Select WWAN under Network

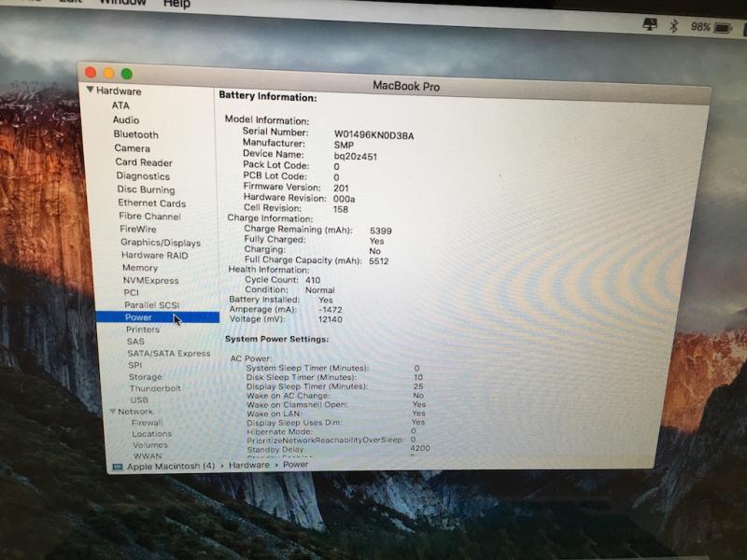148,455
